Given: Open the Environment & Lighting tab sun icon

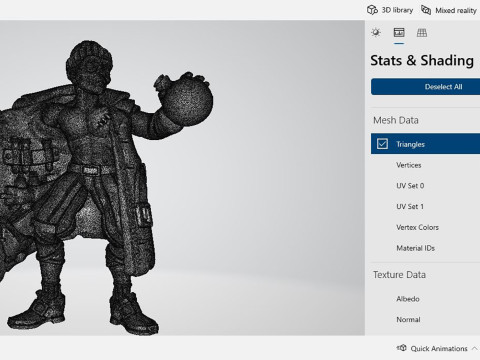Looking at the screenshot, I should (x=376, y=33).
